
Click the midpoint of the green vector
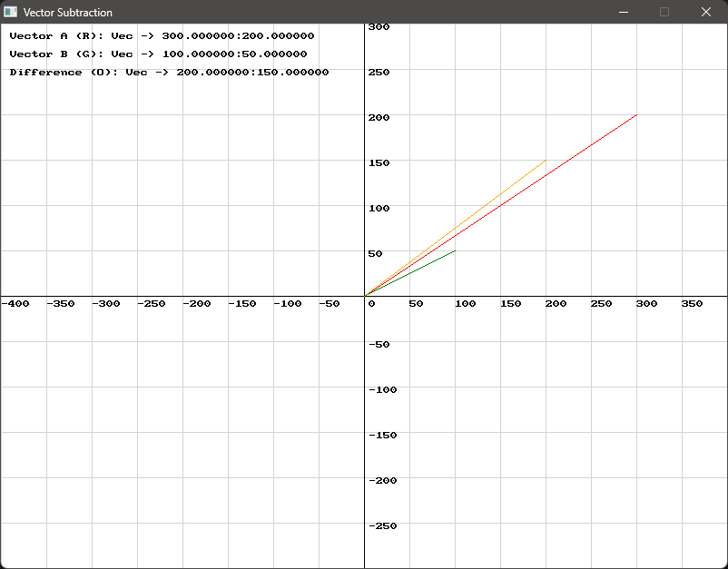point(409,275)
